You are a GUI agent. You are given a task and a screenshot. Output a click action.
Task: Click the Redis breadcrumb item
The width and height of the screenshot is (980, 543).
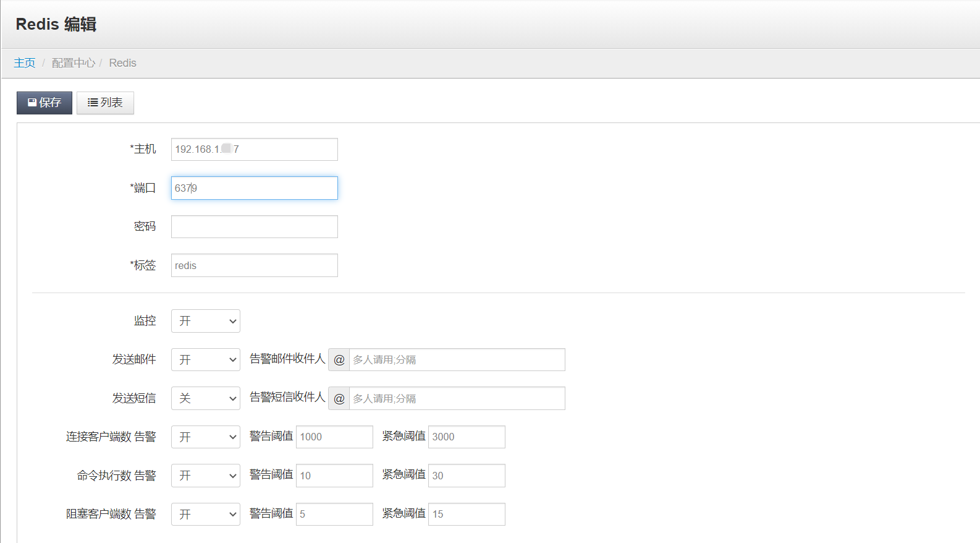(x=122, y=63)
